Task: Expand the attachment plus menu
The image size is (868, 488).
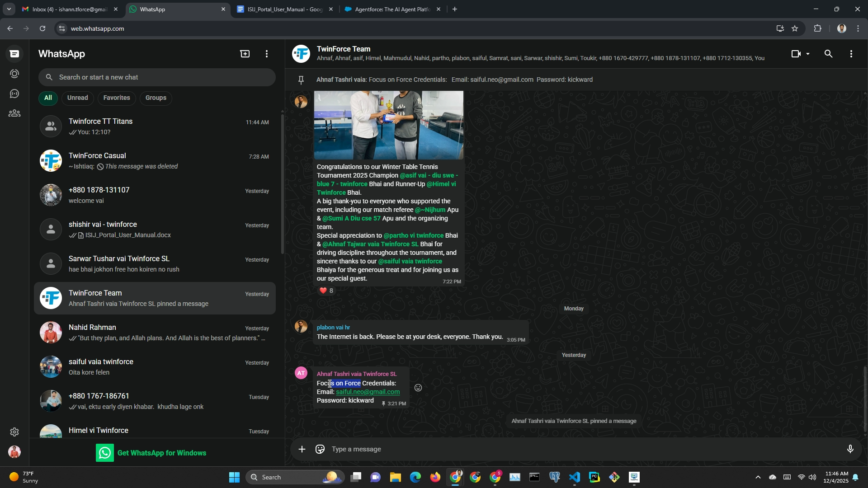Action: (x=302, y=449)
